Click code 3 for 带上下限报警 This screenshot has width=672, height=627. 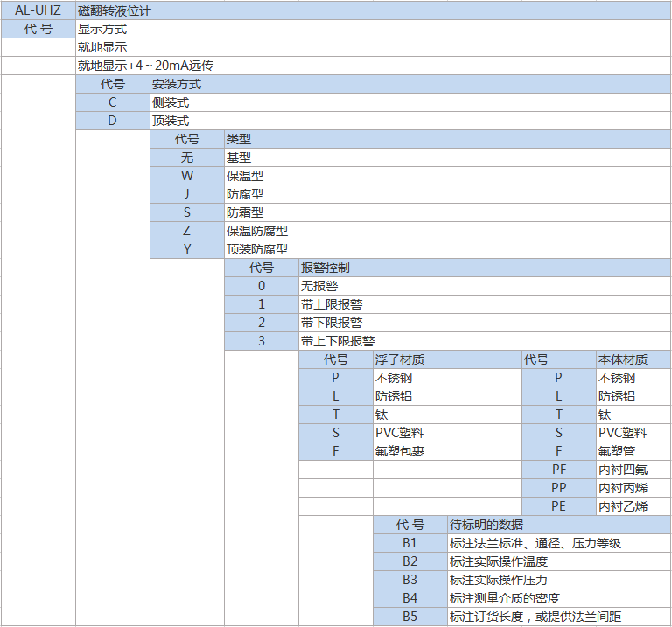click(x=261, y=341)
